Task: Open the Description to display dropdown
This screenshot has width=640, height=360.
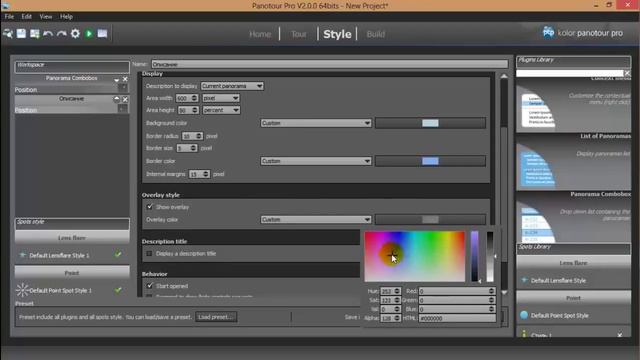Action: 232,86
